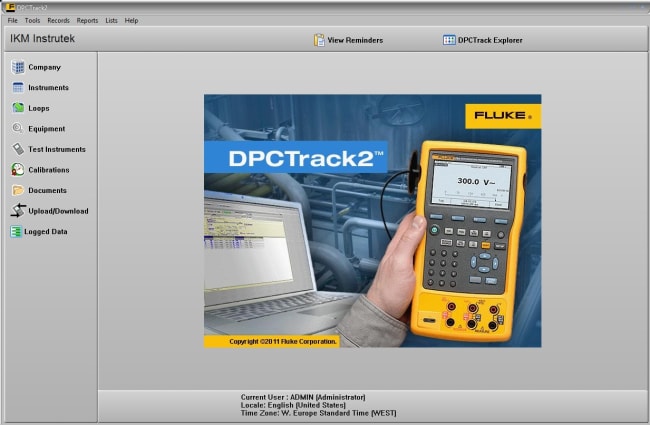Screen dimensions: 650x425
Task: Click the Company building icon
Action: 18,67
